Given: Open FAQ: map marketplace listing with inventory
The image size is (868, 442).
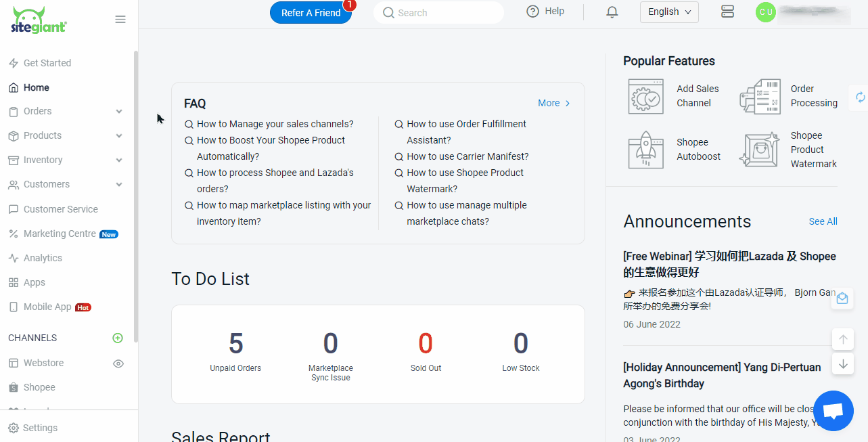Looking at the screenshot, I should coord(284,213).
